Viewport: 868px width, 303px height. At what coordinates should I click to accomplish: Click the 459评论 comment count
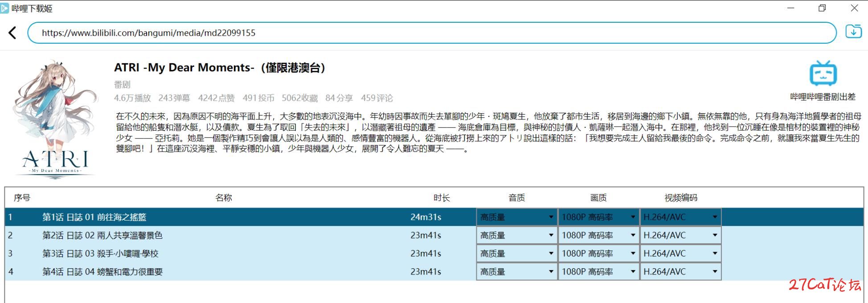click(x=377, y=98)
